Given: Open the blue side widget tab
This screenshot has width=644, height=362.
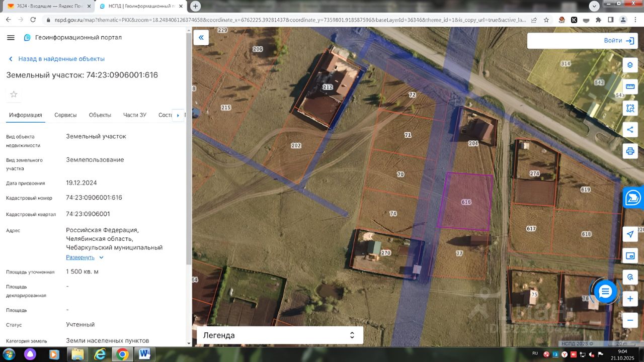Looking at the screenshot, I should tap(633, 198).
